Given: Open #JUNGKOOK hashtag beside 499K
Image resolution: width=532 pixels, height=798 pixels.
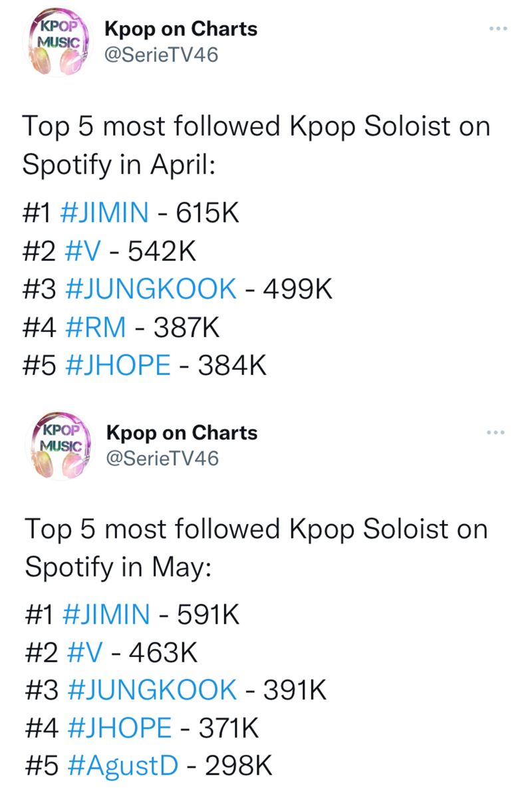Looking at the screenshot, I should click(151, 289).
